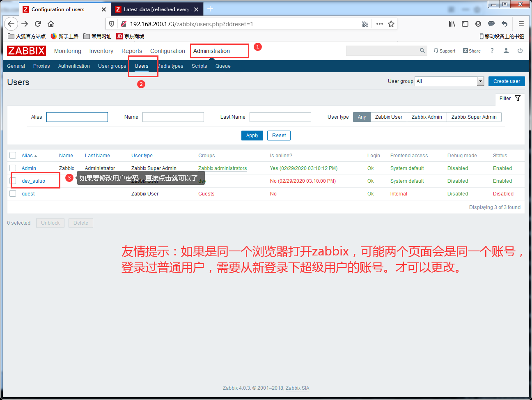
Task: Open the Reports menu
Action: coord(132,51)
